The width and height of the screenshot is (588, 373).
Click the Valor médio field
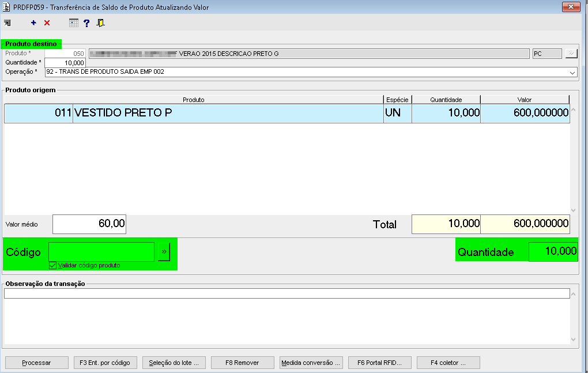click(x=89, y=224)
